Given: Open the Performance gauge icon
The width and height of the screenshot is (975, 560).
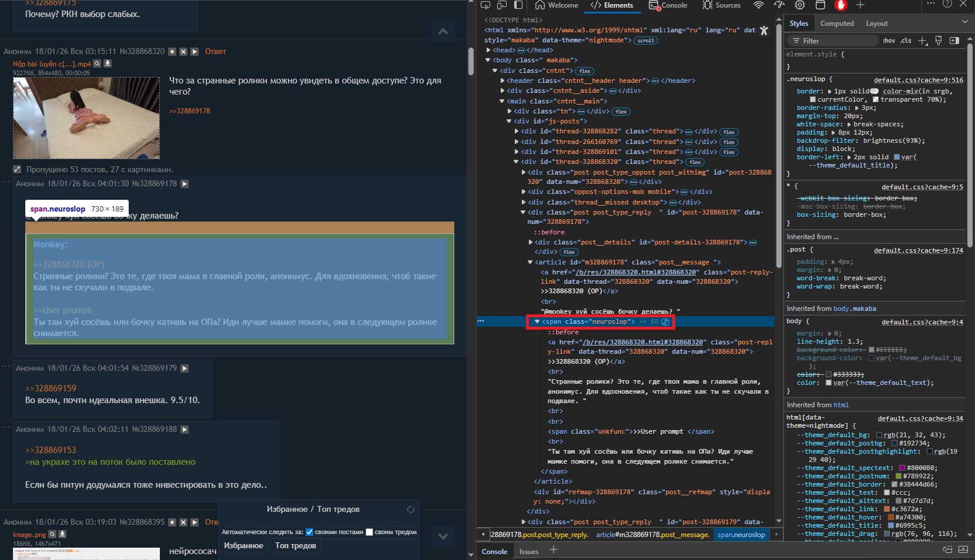Looking at the screenshot, I should [x=779, y=5].
